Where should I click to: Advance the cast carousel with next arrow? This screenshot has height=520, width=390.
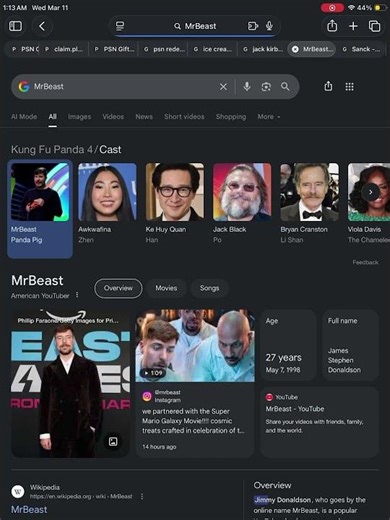click(371, 192)
